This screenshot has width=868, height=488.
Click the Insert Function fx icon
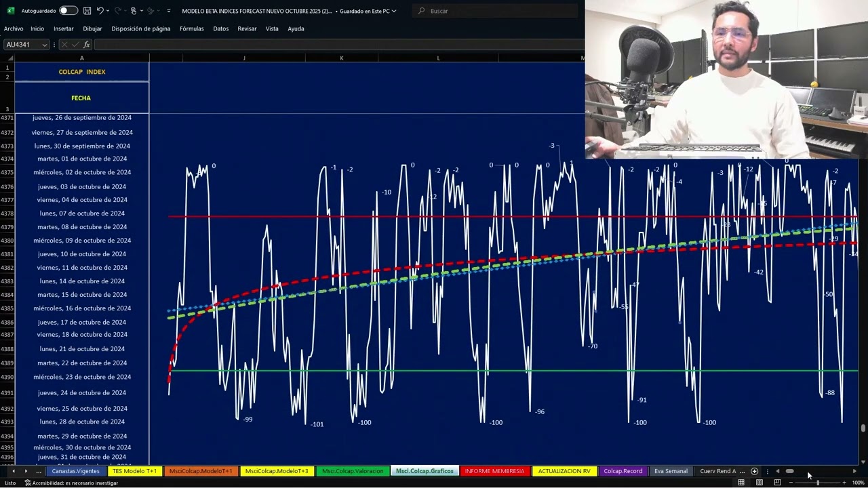pyautogui.click(x=86, y=45)
